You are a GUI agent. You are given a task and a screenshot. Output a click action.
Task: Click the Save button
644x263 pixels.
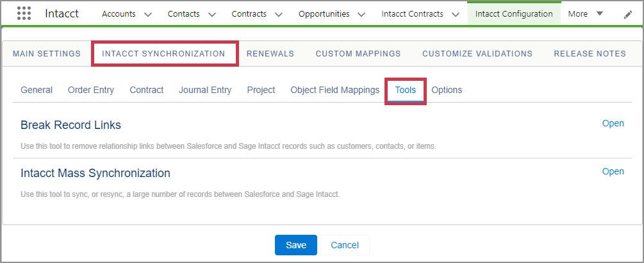(x=296, y=245)
